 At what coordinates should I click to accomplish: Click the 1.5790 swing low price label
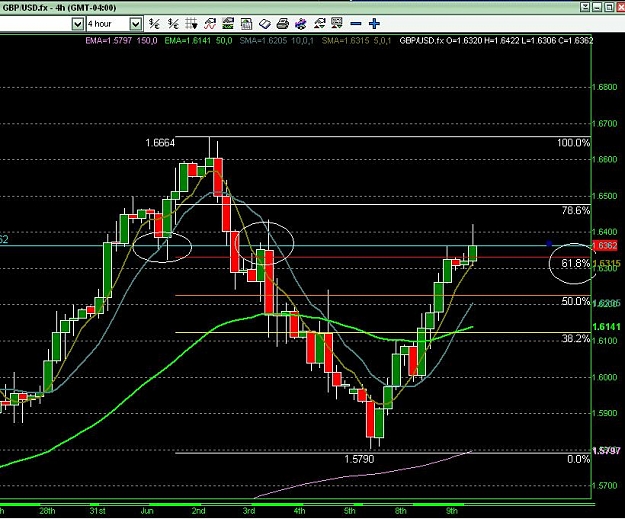359,459
